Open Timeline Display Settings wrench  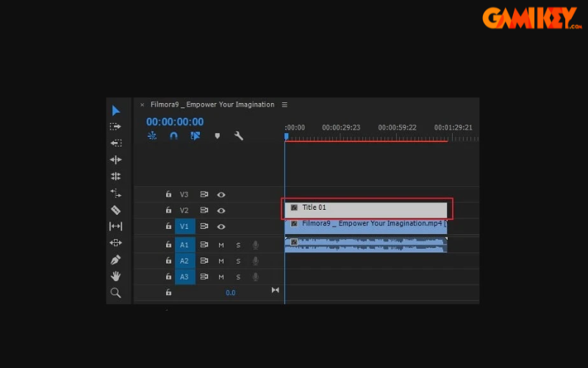click(x=238, y=135)
